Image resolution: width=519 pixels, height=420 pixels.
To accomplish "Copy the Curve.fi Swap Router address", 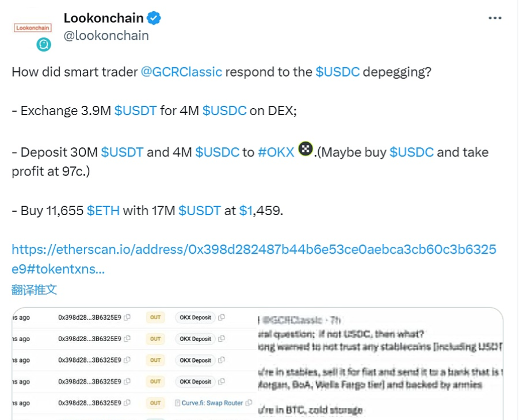I will [x=249, y=403].
